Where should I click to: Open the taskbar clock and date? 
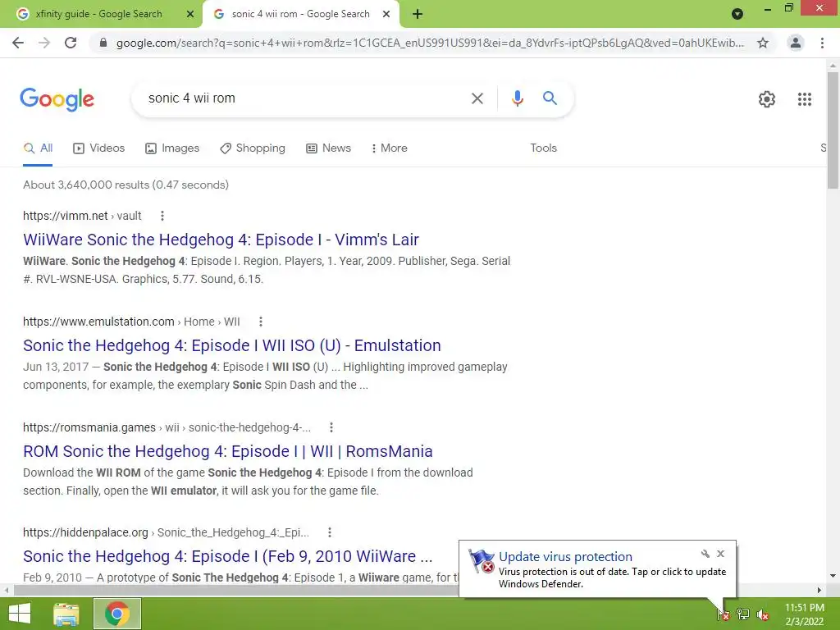point(804,614)
